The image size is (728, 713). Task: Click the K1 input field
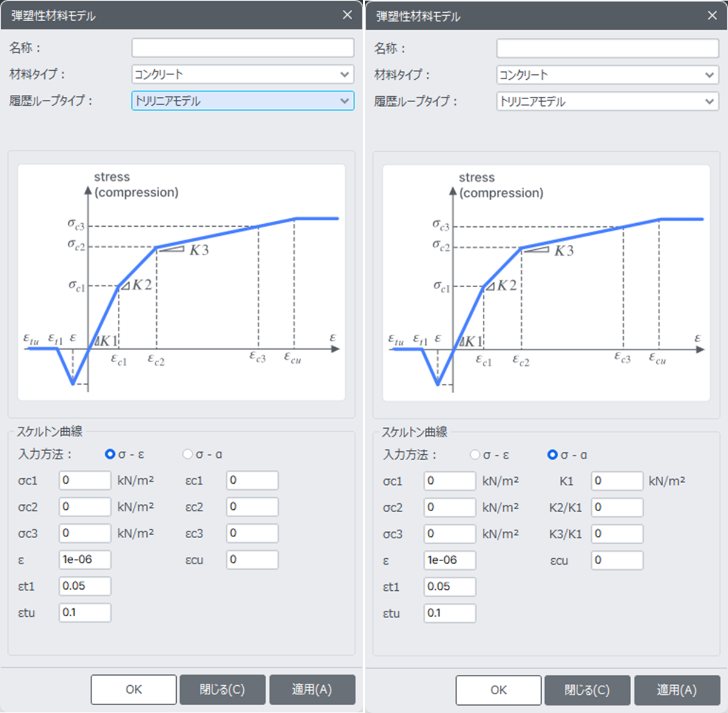tap(617, 481)
